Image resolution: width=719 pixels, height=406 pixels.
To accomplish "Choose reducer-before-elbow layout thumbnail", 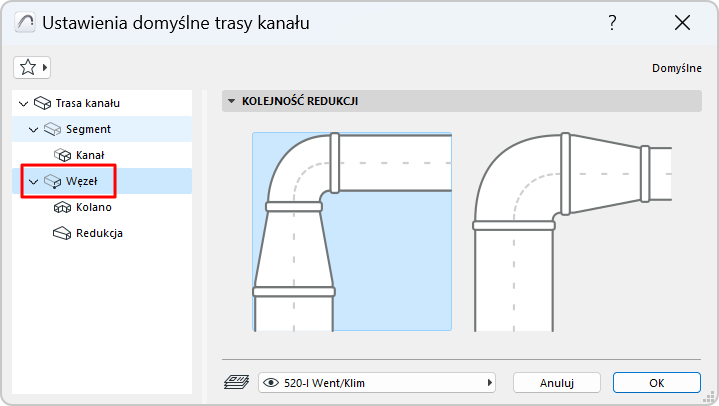I will [x=351, y=231].
